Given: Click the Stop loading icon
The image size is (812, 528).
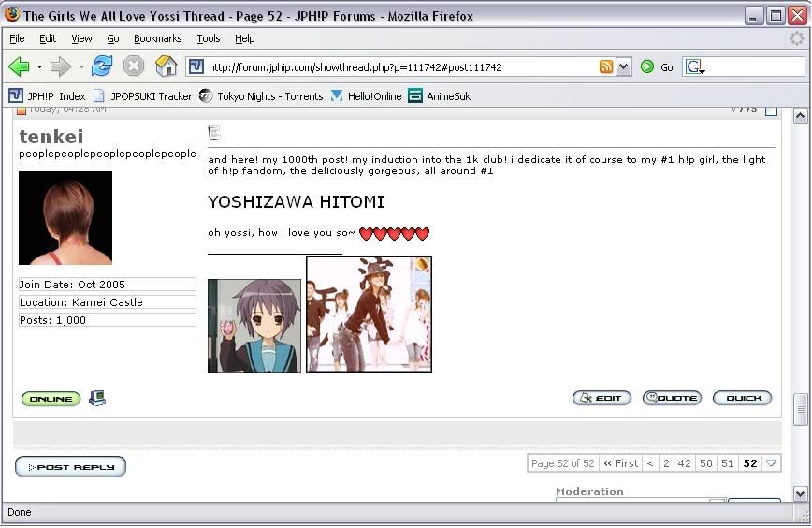Looking at the screenshot, I should (x=134, y=66).
